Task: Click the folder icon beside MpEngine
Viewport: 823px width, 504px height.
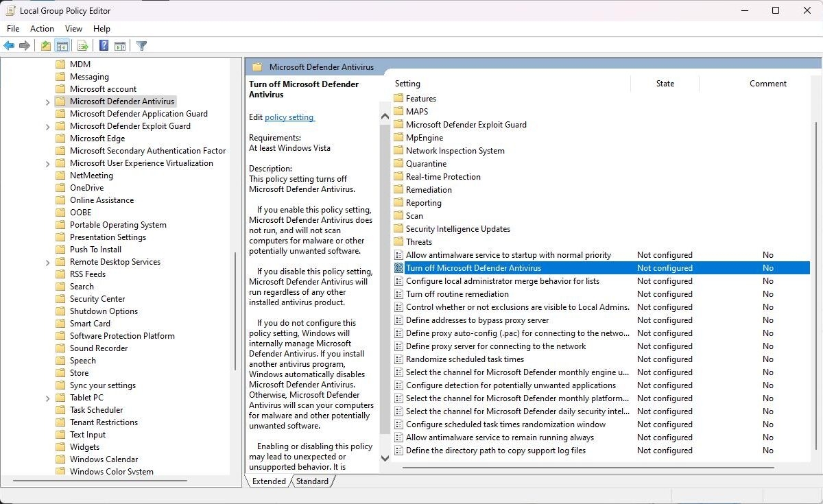Action: (399, 138)
